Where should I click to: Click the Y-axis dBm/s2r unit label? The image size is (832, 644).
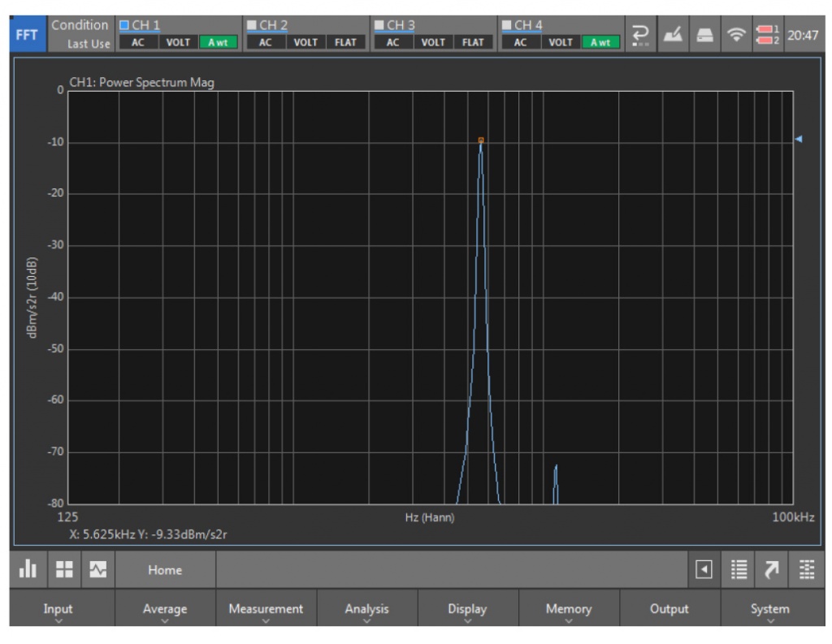32,297
